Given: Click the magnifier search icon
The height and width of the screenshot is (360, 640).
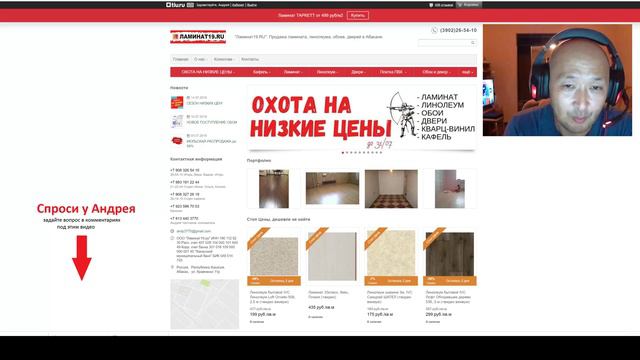Looking at the screenshot, I should tap(473, 42).
